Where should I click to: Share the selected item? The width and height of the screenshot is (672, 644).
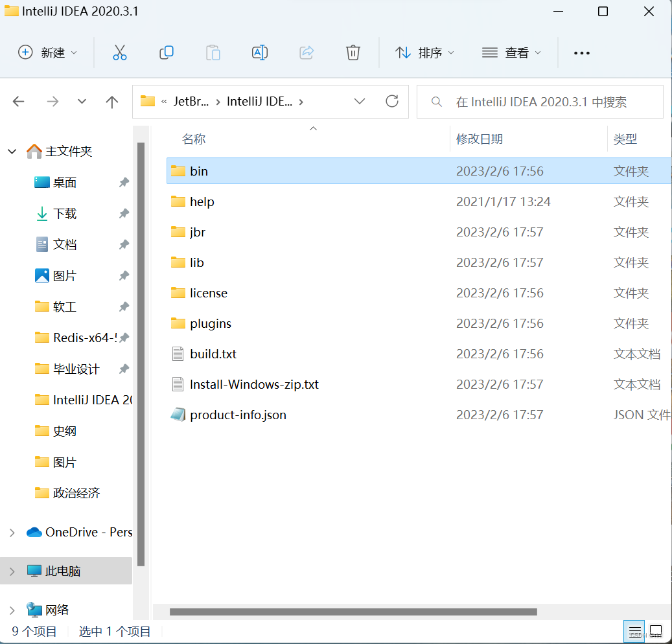(x=307, y=52)
